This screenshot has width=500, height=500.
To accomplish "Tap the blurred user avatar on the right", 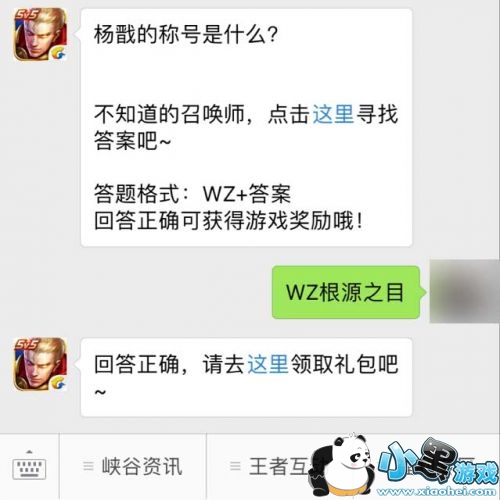I will coord(465,291).
